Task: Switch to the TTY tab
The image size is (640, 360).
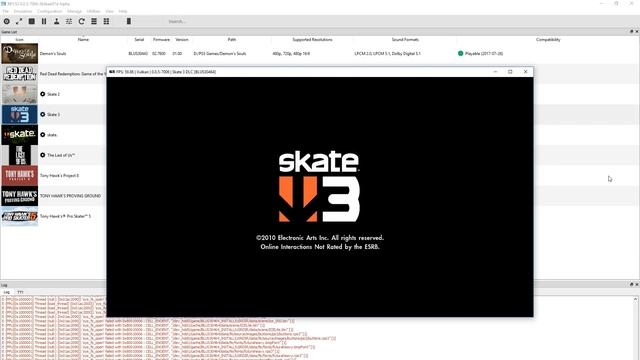Action: pyautogui.click(x=20, y=292)
